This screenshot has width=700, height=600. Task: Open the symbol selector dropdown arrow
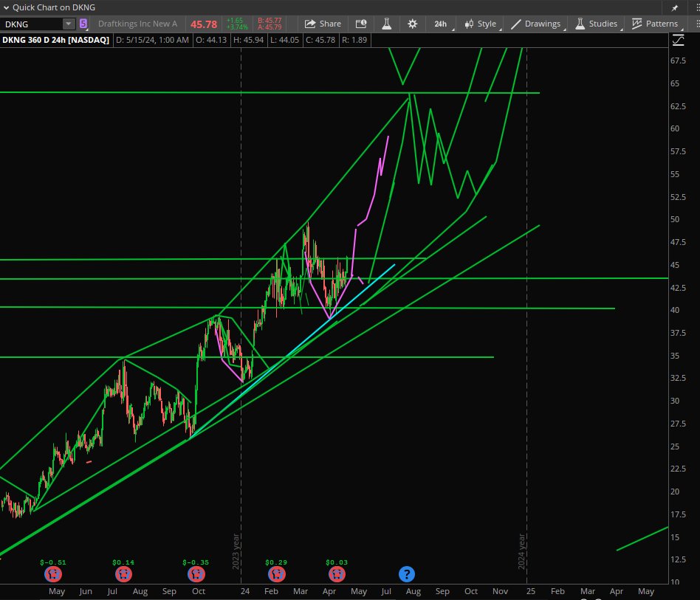click(69, 24)
